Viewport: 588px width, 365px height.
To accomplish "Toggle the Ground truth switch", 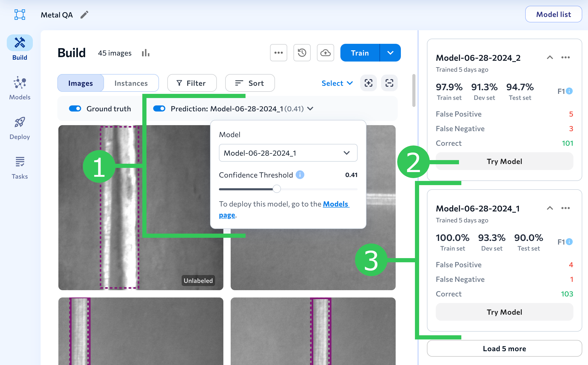I will pos(75,108).
